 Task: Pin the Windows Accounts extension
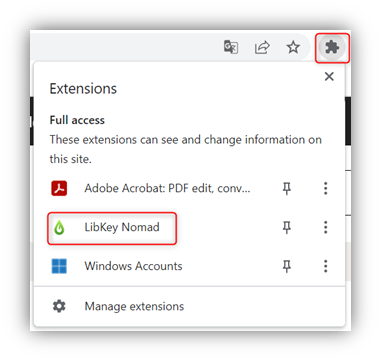(287, 266)
